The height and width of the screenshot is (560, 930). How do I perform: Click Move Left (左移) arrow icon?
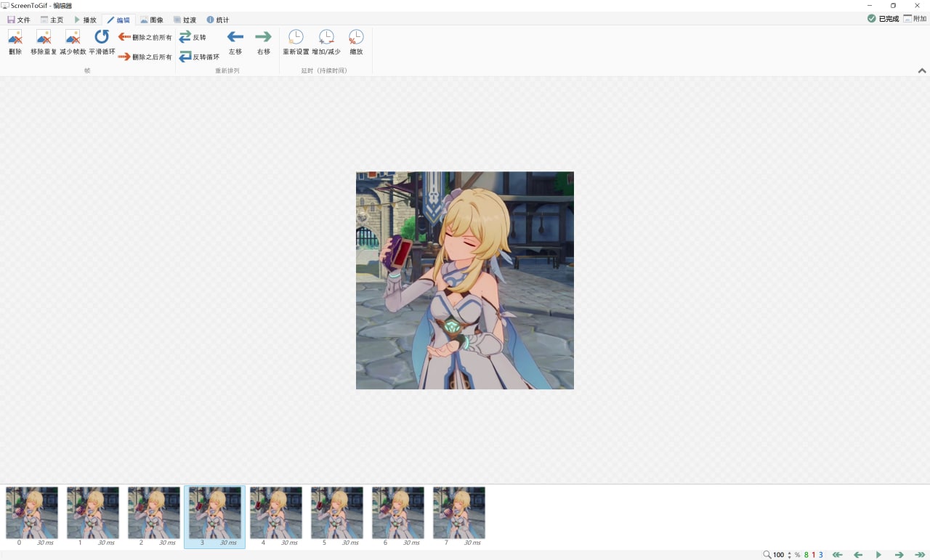pos(235,38)
